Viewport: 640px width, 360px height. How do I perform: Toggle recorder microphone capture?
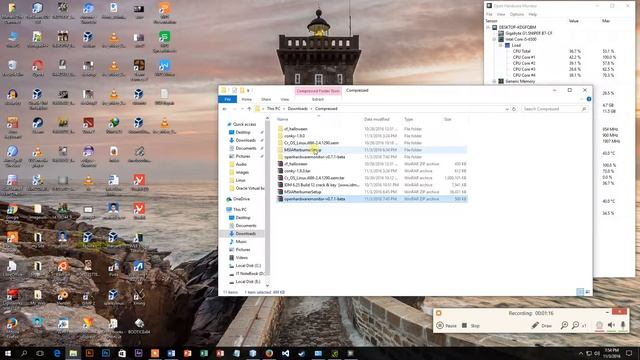tap(623, 325)
